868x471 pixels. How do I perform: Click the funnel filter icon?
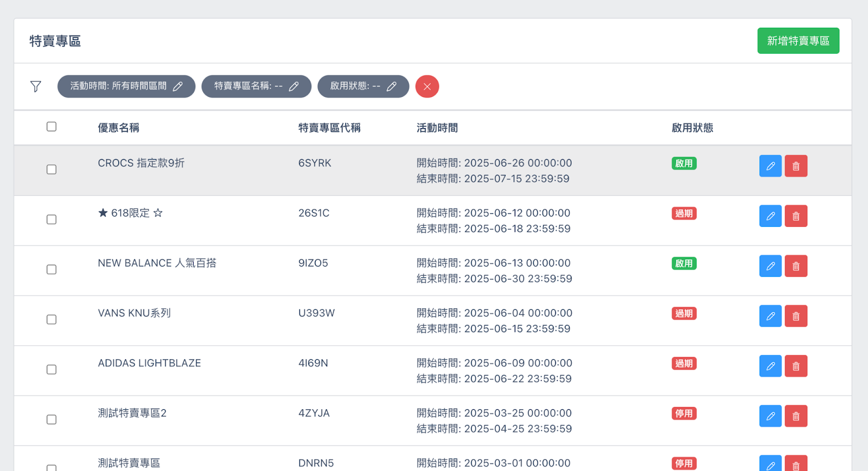[x=36, y=86]
